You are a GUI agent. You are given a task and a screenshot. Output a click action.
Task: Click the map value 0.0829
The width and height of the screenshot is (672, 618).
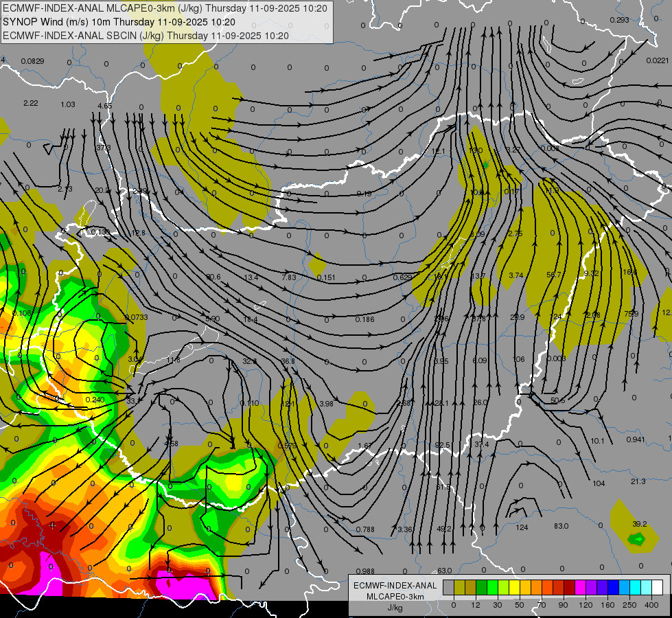pos(32,61)
